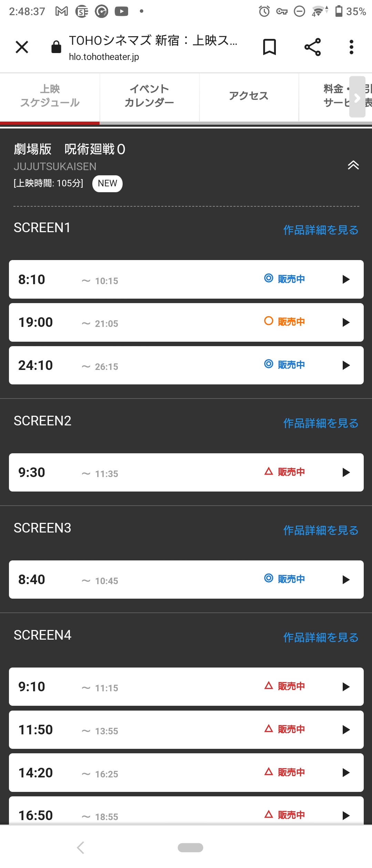Open the three-dot overflow menu
372x868 pixels.
tap(351, 47)
